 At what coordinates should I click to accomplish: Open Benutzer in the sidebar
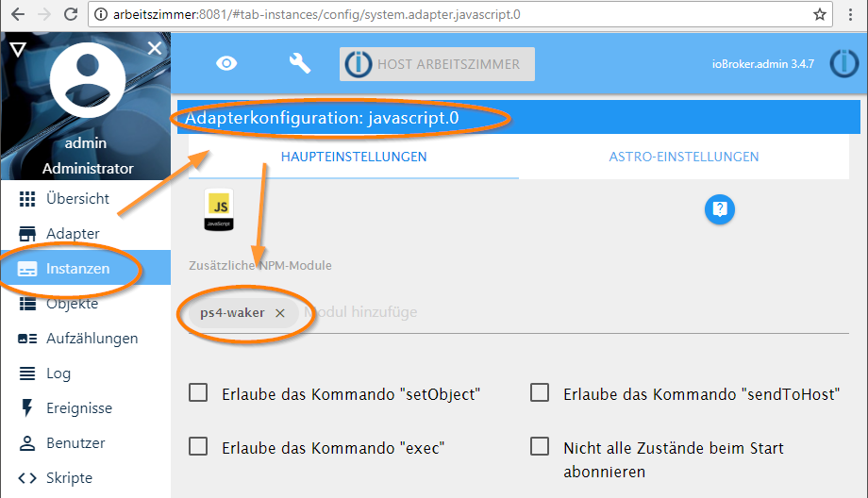click(86, 442)
